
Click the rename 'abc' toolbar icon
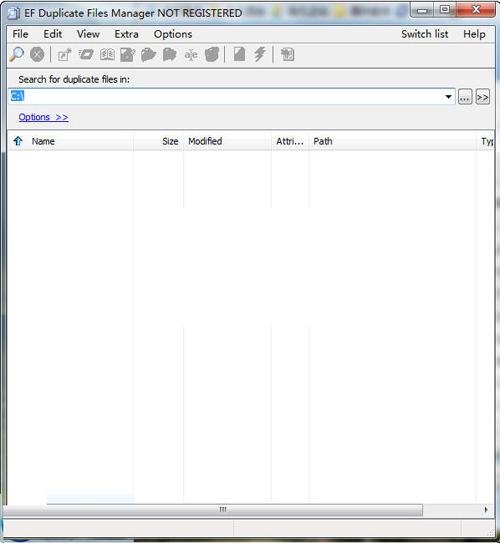pos(191,55)
